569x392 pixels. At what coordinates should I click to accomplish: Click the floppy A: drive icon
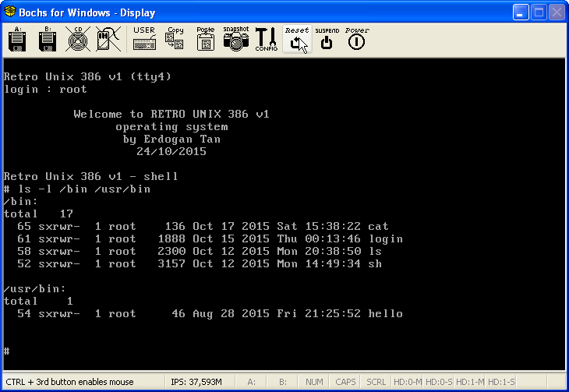pyautogui.click(x=17, y=40)
